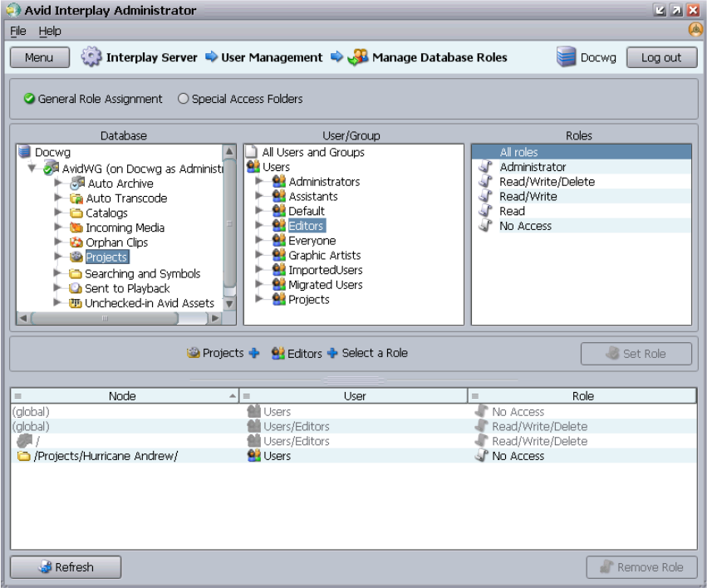Click the Graphic Artists group icon
The height and width of the screenshot is (588, 707).
click(279, 255)
